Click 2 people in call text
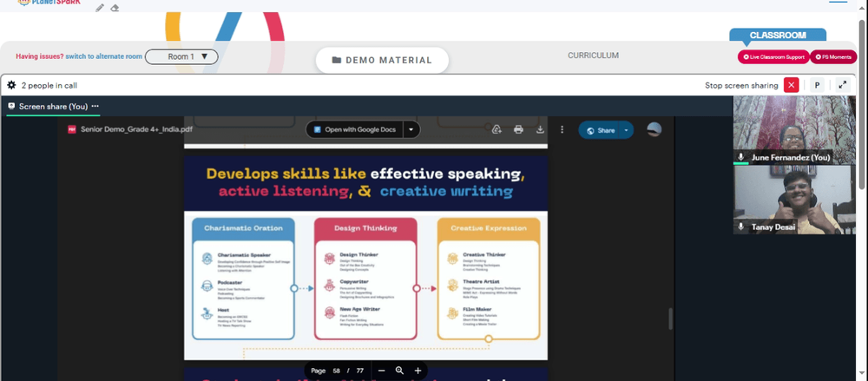868x381 pixels. point(49,85)
